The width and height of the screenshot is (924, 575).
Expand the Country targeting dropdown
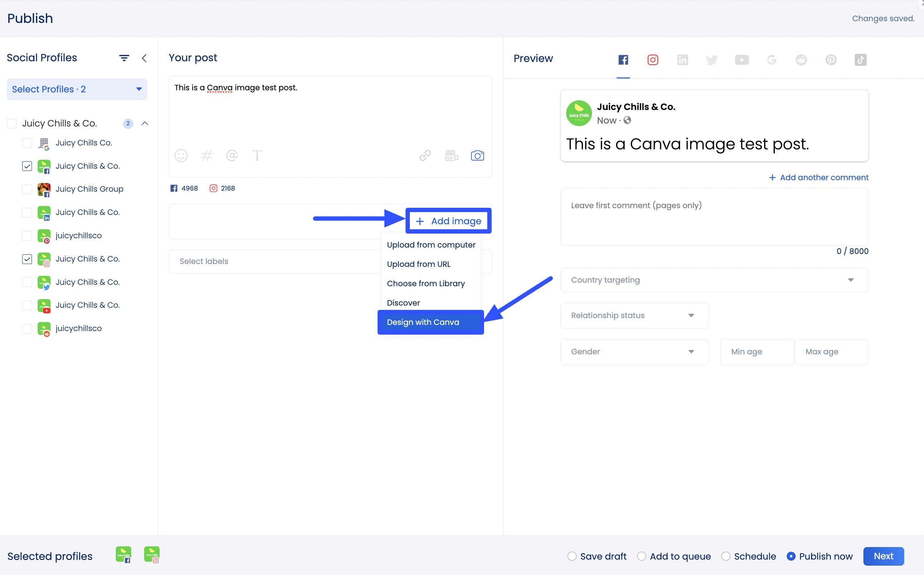pyautogui.click(x=851, y=280)
